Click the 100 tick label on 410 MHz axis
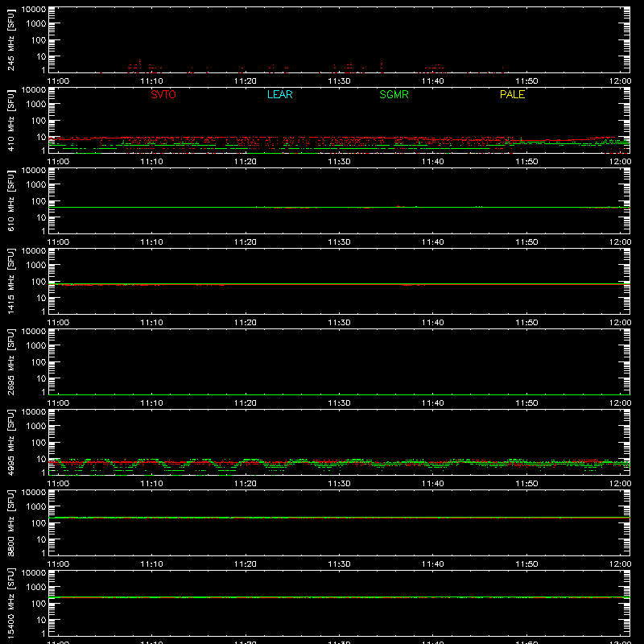The height and width of the screenshot is (644, 644). tap(39, 121)
